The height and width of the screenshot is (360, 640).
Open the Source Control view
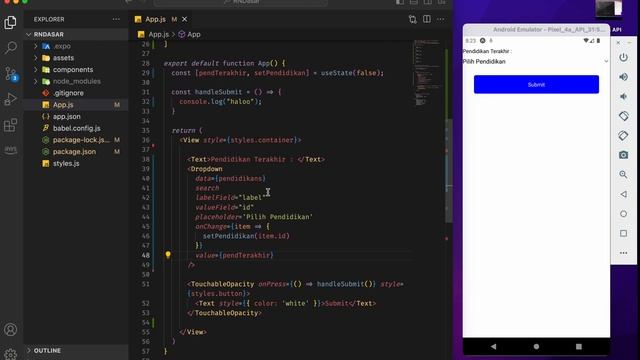click(x=11, y=74)
